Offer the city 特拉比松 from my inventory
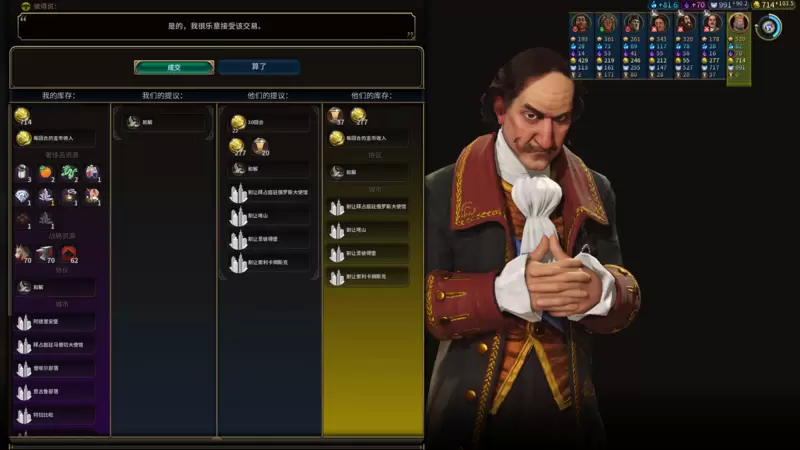 pos(55,415)
